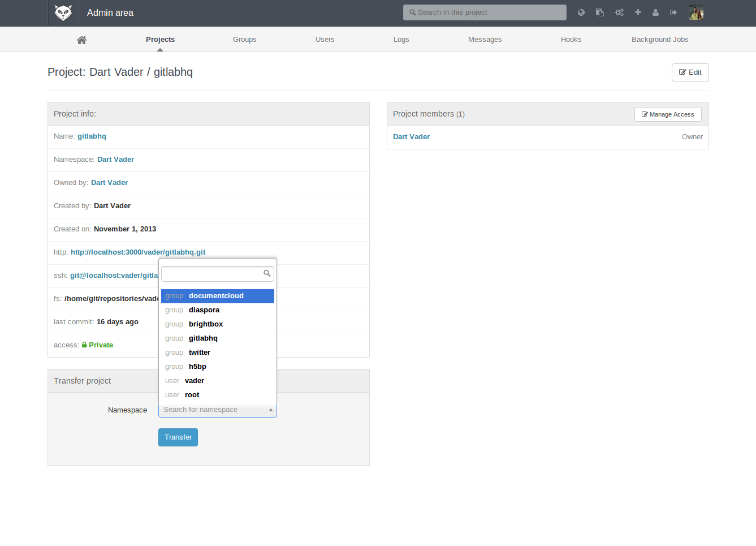
Task: Switch to the Groups tab
Action: click(x=244, y=40)
